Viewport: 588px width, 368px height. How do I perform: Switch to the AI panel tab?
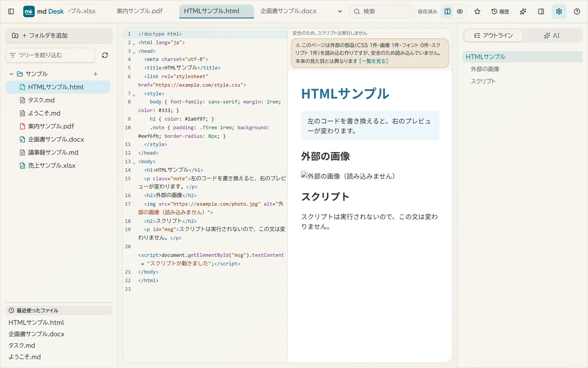(x=552, y=36)
